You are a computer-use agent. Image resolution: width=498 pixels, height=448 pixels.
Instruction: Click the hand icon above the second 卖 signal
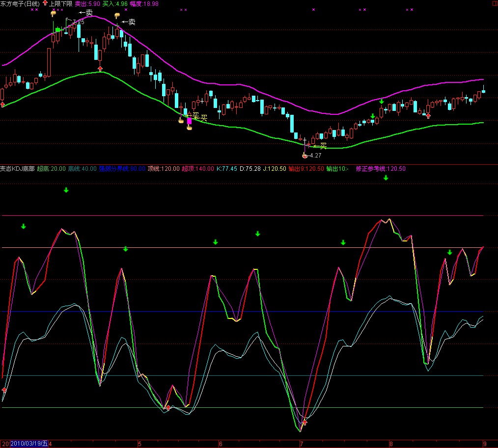(117, 15)
